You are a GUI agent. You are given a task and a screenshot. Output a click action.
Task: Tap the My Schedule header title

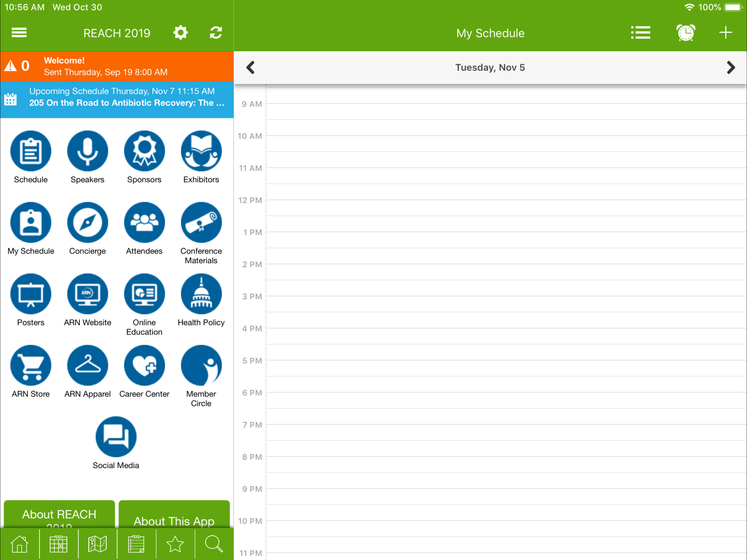tap(490, 33)
